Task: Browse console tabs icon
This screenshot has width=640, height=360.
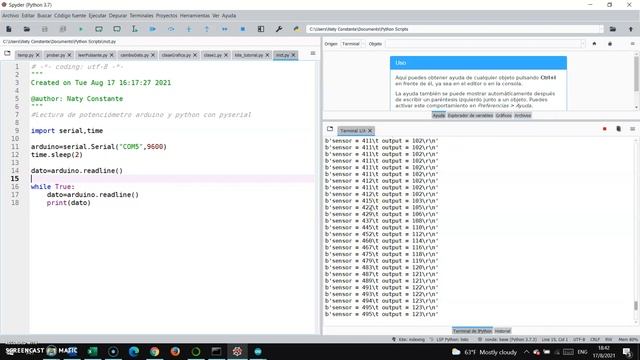Action: coord(330,129)
